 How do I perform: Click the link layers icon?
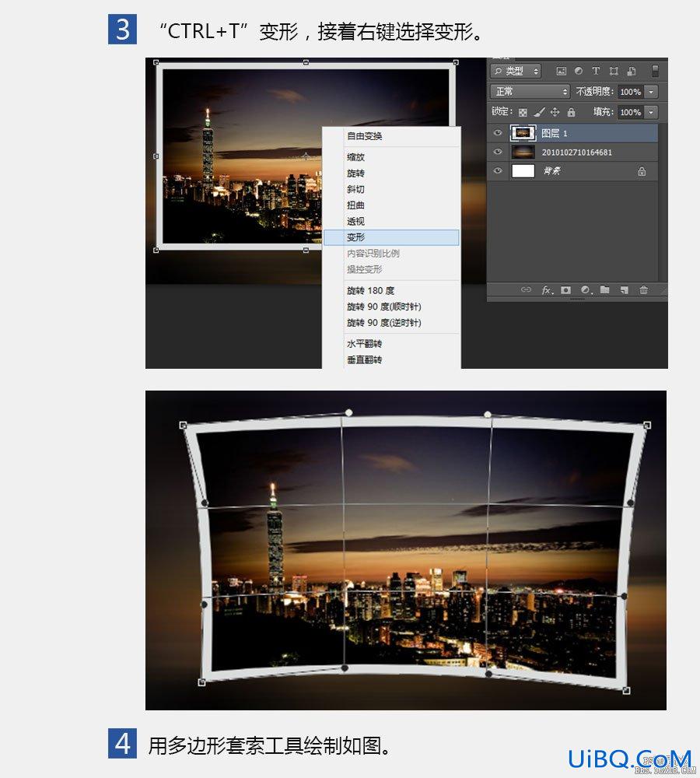coord(526,289)
